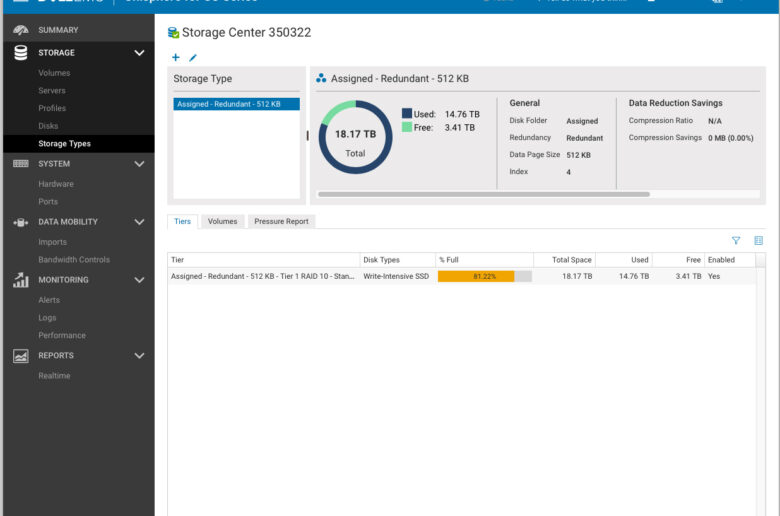This screenshot has height=516, width=780.
Task: Click the 81.22% full progress bar
Action: 485,276
